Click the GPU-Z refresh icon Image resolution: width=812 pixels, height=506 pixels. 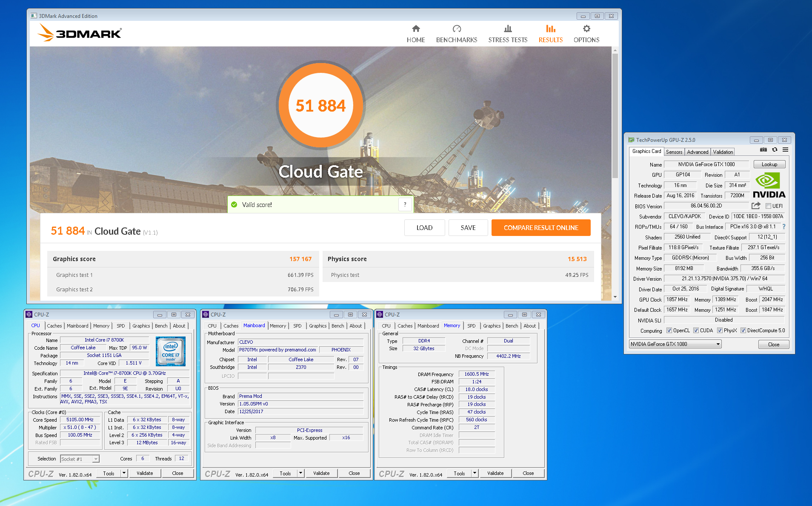pos(775,150)
